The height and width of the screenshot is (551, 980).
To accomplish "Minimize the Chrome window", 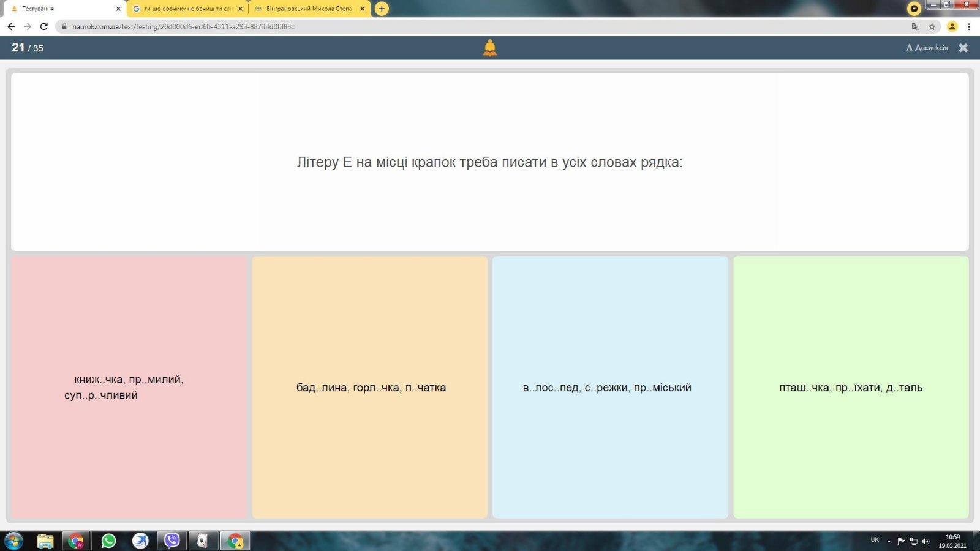I will pos(933,4).
